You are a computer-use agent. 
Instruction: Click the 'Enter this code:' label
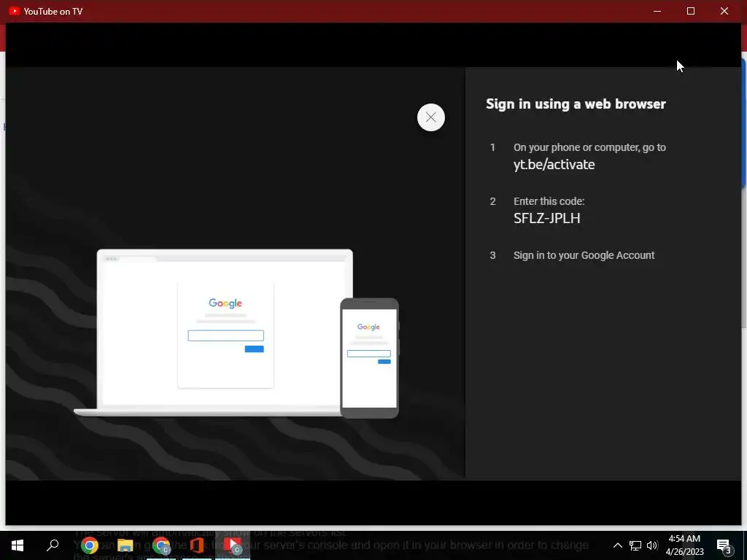tap(549, 201)
